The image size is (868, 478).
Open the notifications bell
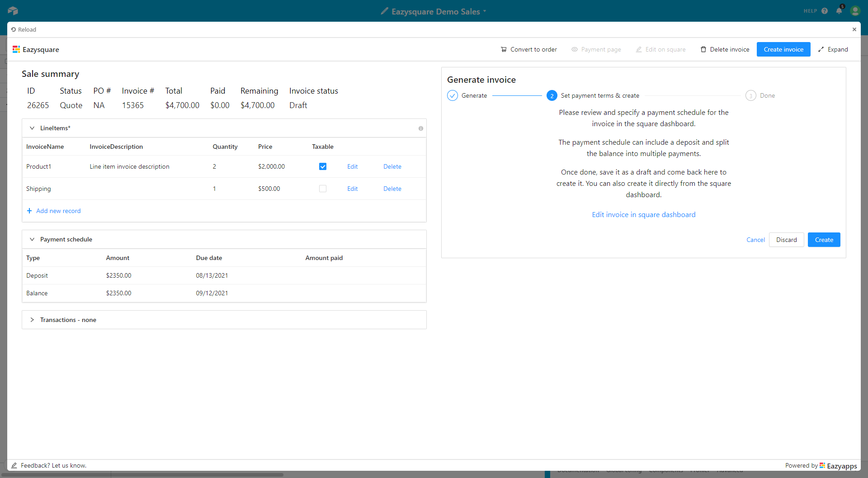click(x=839, y=11)
